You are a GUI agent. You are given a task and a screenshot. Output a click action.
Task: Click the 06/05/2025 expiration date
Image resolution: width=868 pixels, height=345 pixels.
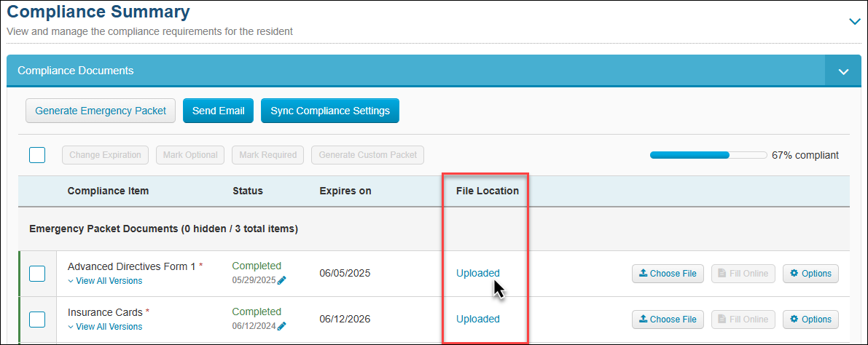click(x=344, y=273)
